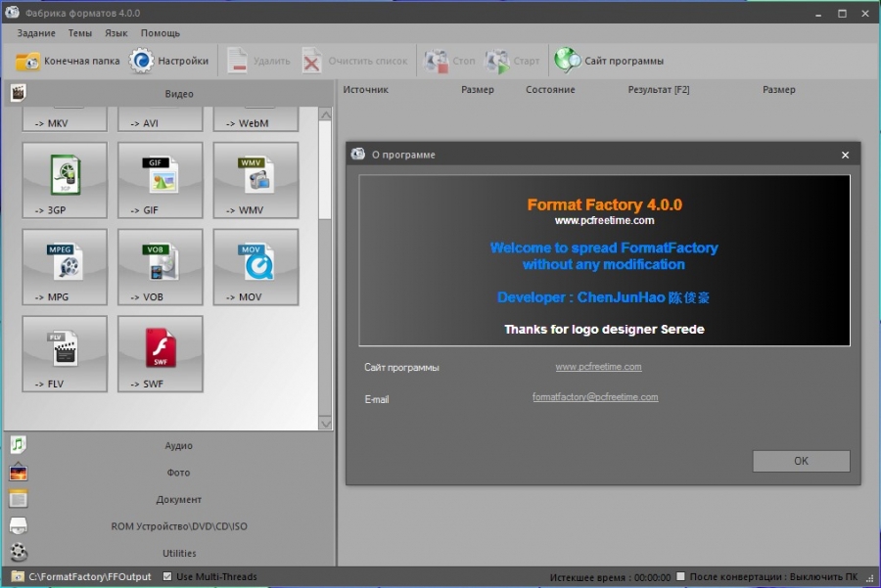Open the Помощь menu
881x588 pixels.
point(161,33)
